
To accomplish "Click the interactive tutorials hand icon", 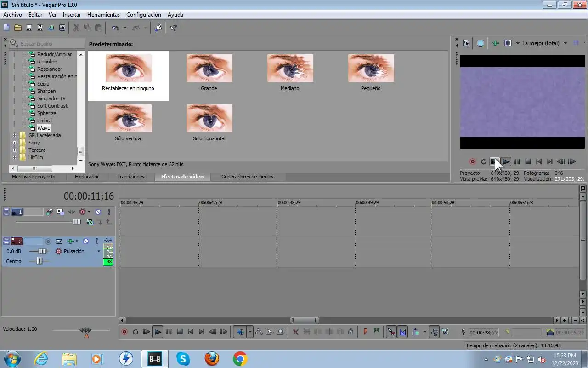I will point(158,28).
